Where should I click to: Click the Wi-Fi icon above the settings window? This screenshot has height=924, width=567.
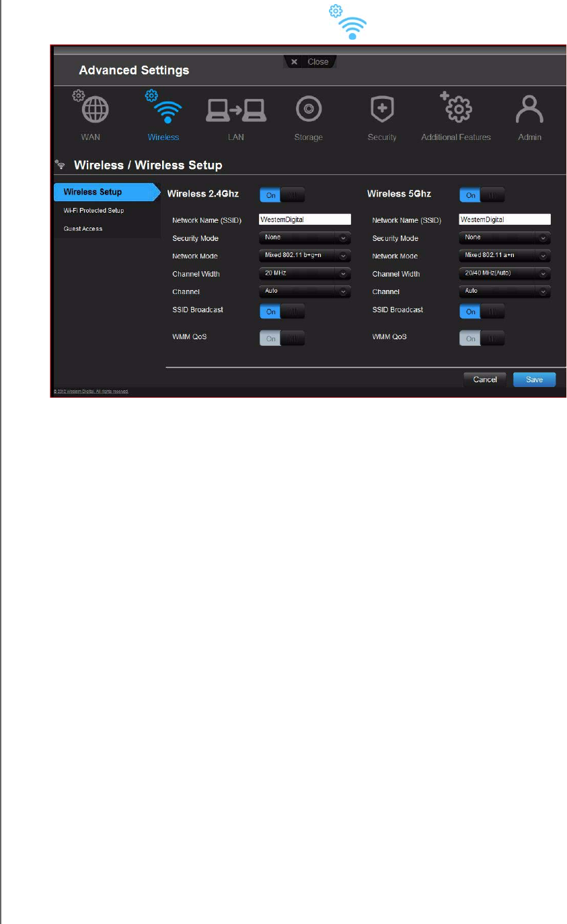(348, 22)
